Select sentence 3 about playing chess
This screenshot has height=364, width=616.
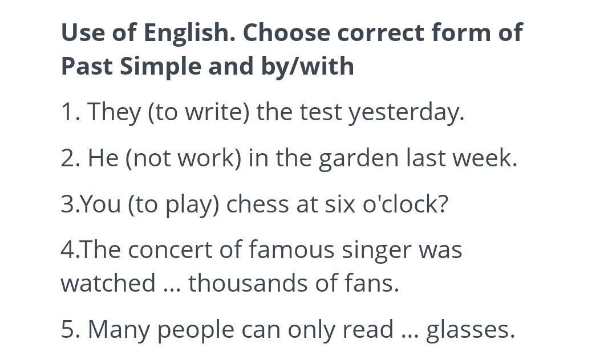click(254, 205)
